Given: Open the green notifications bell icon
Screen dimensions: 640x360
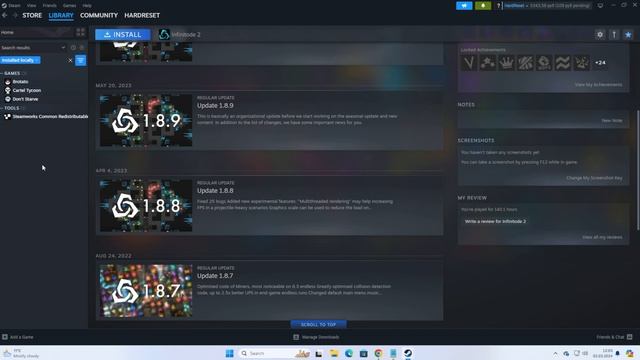Looking at the screenshot, I should click(483, 6).
